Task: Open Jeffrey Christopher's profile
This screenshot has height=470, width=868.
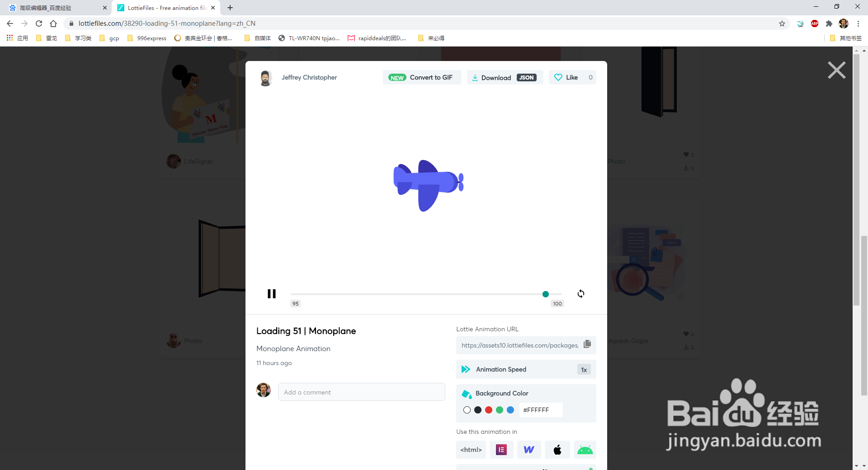Action: (x=309, y=77)
